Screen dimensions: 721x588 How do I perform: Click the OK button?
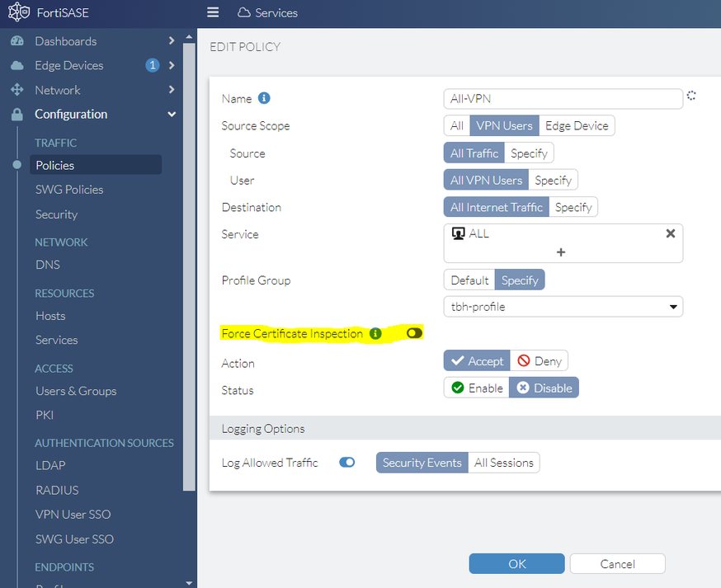click(517, 563)
